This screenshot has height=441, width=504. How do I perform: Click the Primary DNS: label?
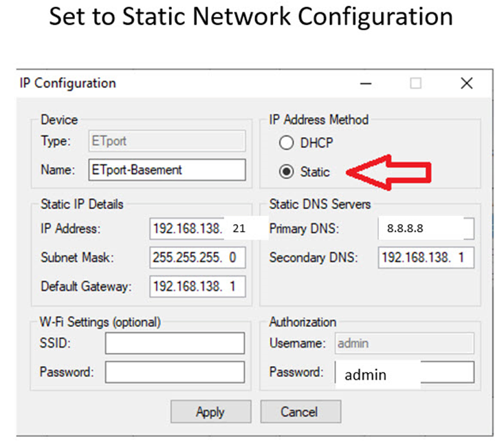click(304, 228)
